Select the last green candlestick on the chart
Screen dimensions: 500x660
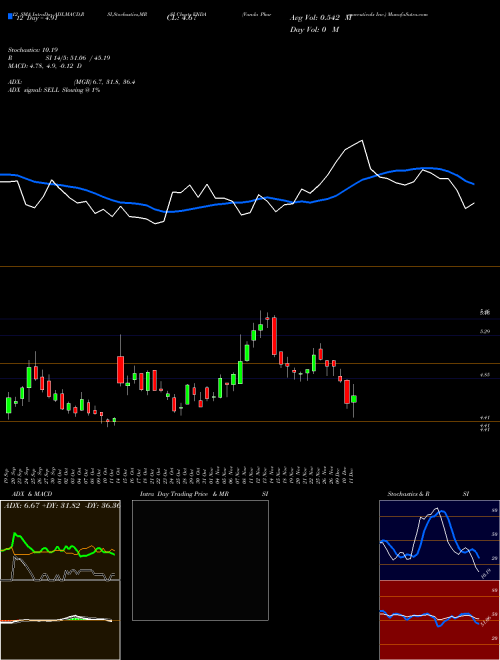[354, 399]
